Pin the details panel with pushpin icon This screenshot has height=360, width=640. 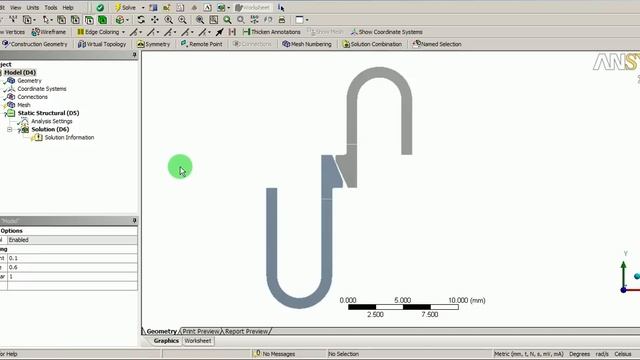(x=134, y=220)
